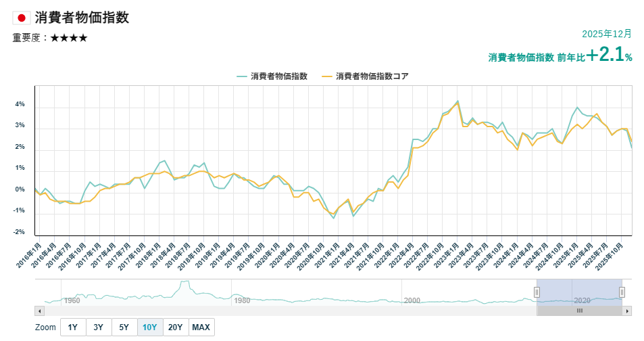Toggle 消費者物価指数 legend series
Screen dimensions: 644x341
pos(272,76)
